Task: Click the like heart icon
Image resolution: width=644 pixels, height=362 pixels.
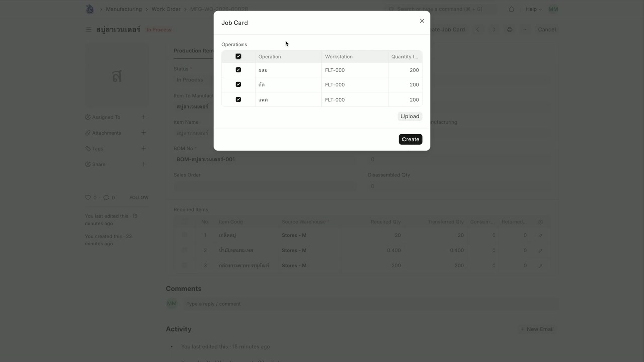Action: tap(88, 198)
